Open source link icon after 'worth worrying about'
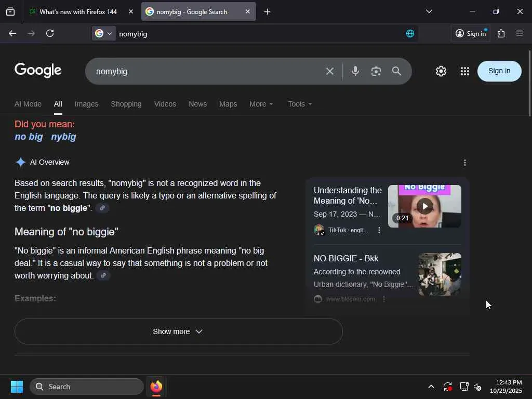 click(x=103, y=275)
